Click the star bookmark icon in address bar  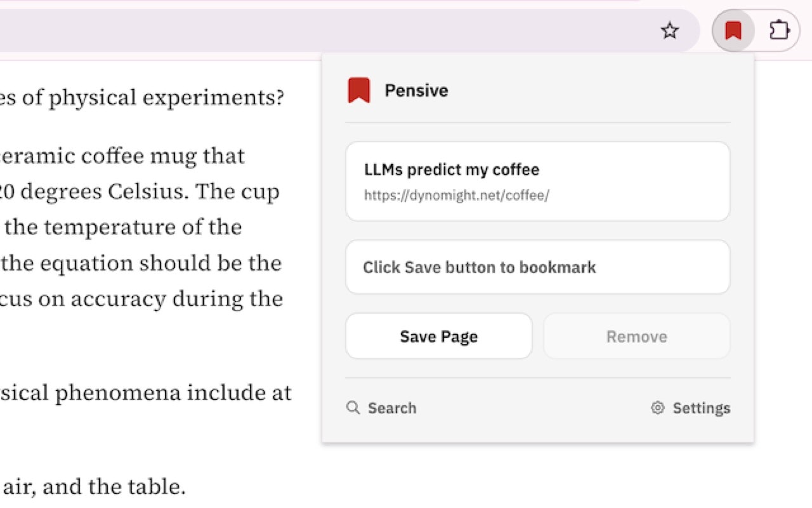[x=670, y=30]
